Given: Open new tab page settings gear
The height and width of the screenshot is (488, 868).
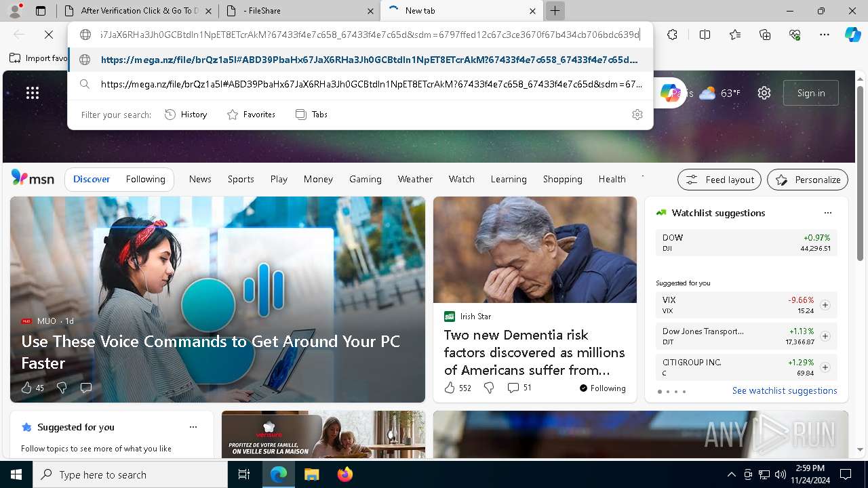Looking at the screenshot, I should coord(764,93).
